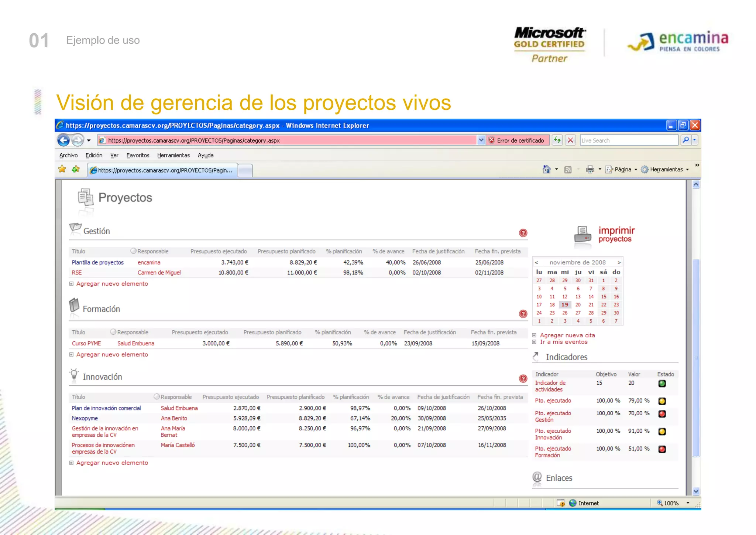Image resolution: width=756 pixels, height=535 pixels.
Task: Open the Nexopyme project link
Action: point(85,418)
